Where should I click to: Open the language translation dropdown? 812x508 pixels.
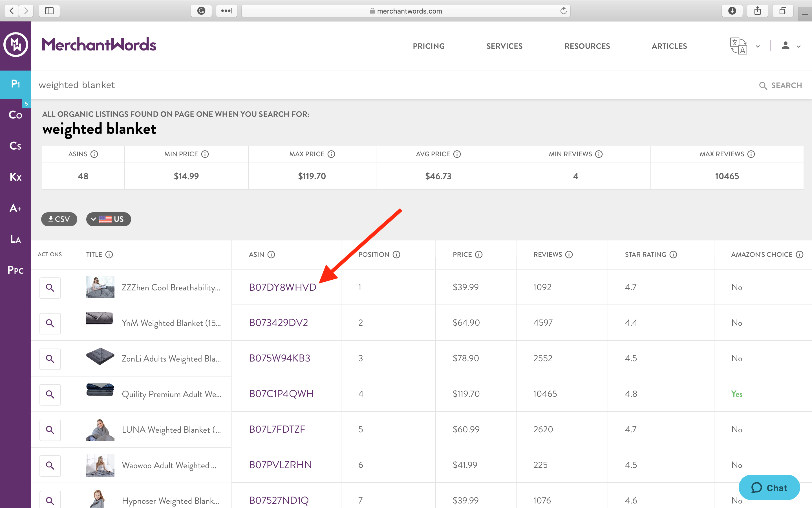[x=745, y=46]
